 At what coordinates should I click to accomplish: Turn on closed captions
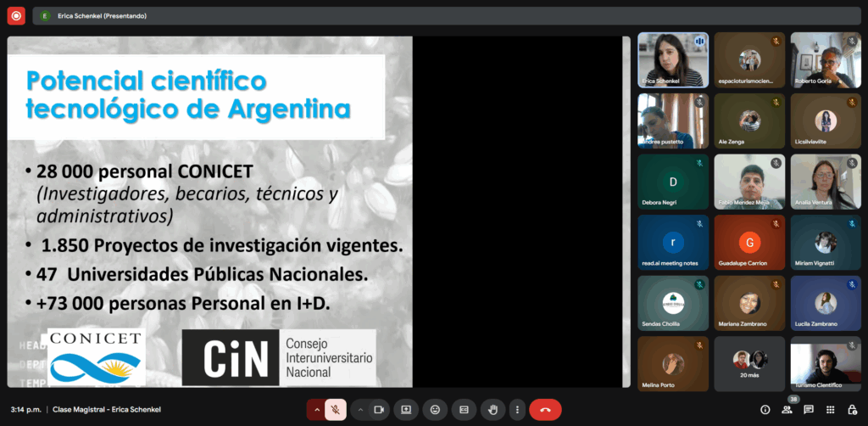click(464, 410)
